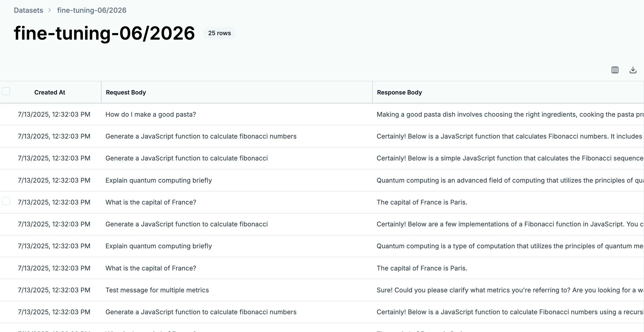
Task: Open the column visibility options icon
Action: tap(615, 70)
